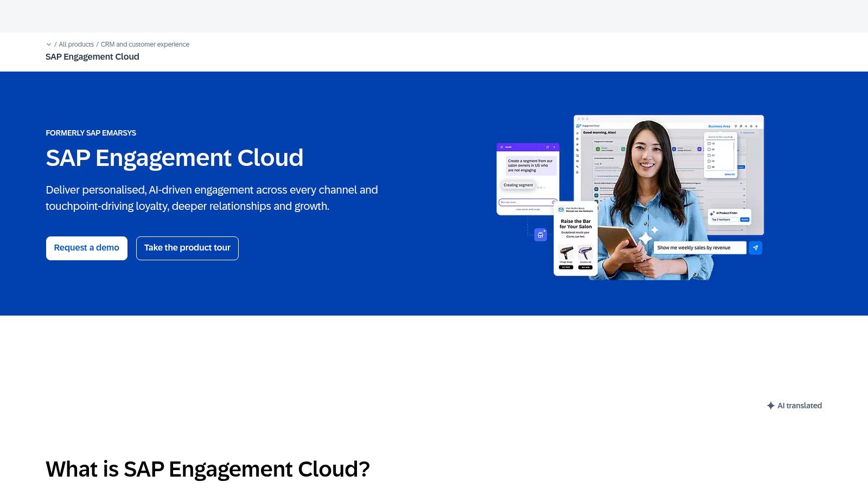
Task: Click the SAP Engagement Cloud hero image
Action: 630,197
